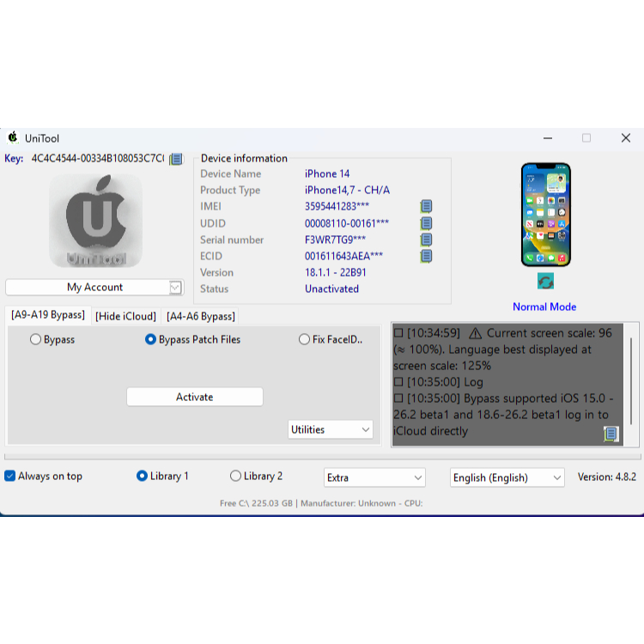This screenshot has height=644, width=644.
Task: Copy the log using icon in log panel
Action: tap(611, 434)
